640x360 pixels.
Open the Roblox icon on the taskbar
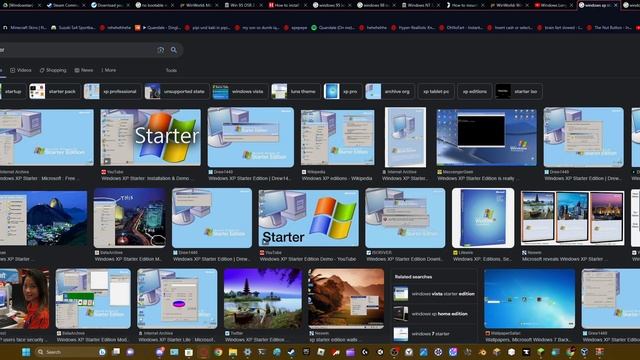(321, 352)
